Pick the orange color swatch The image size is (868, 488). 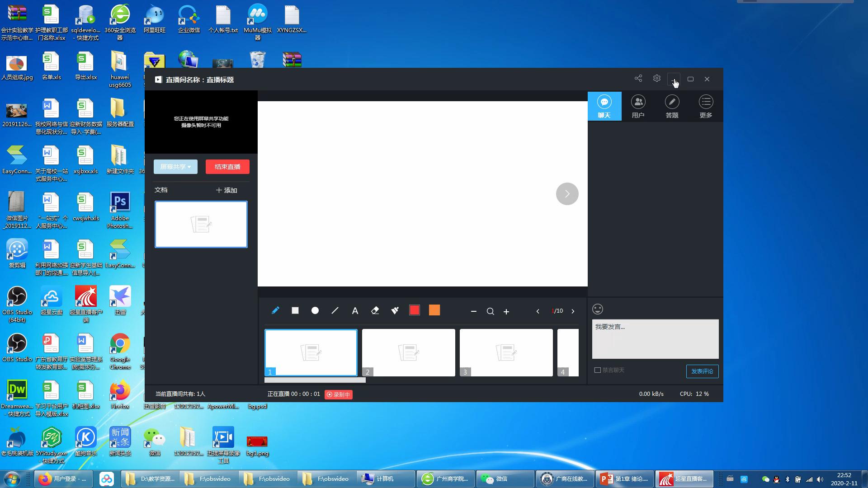pos(434,310)
